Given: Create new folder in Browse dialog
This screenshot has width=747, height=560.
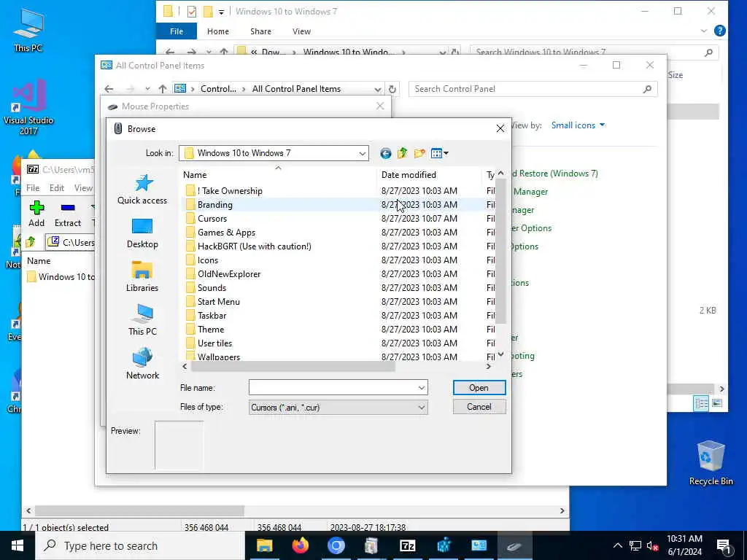Looking at the screenshot, I should click(419, 153).
